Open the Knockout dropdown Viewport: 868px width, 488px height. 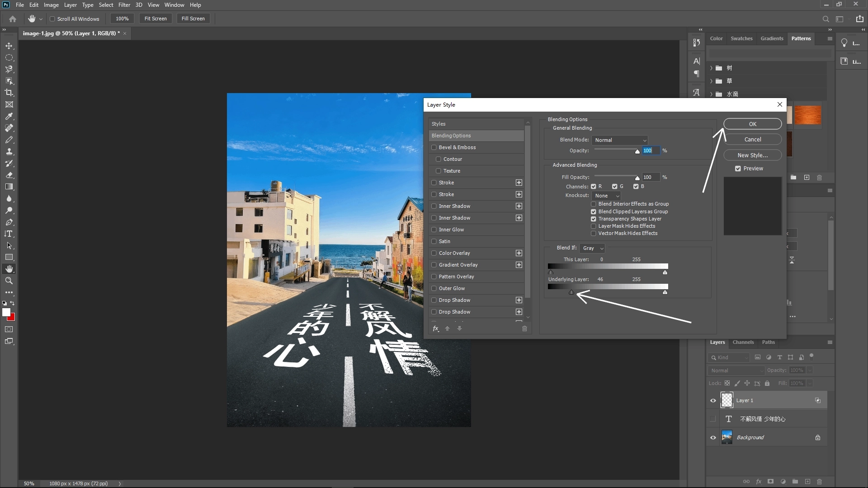coord(606,196)
